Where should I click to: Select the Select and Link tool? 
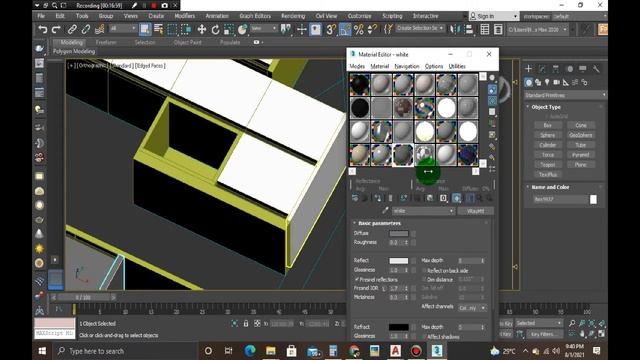click(x=72, y=29)
